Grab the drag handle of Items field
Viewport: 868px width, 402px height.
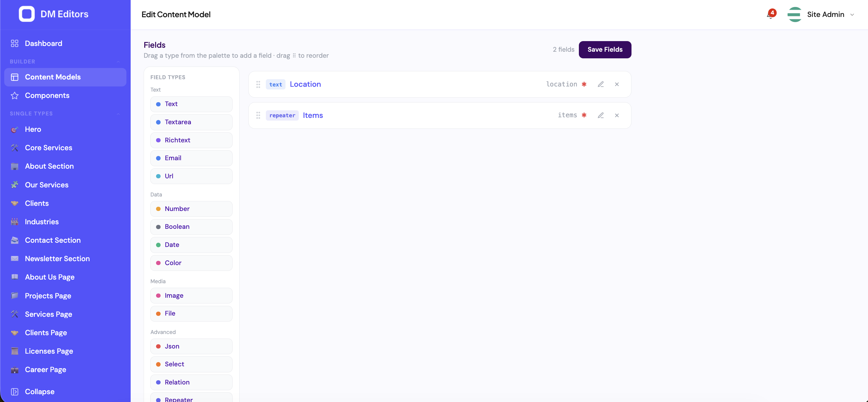point(258,115)
